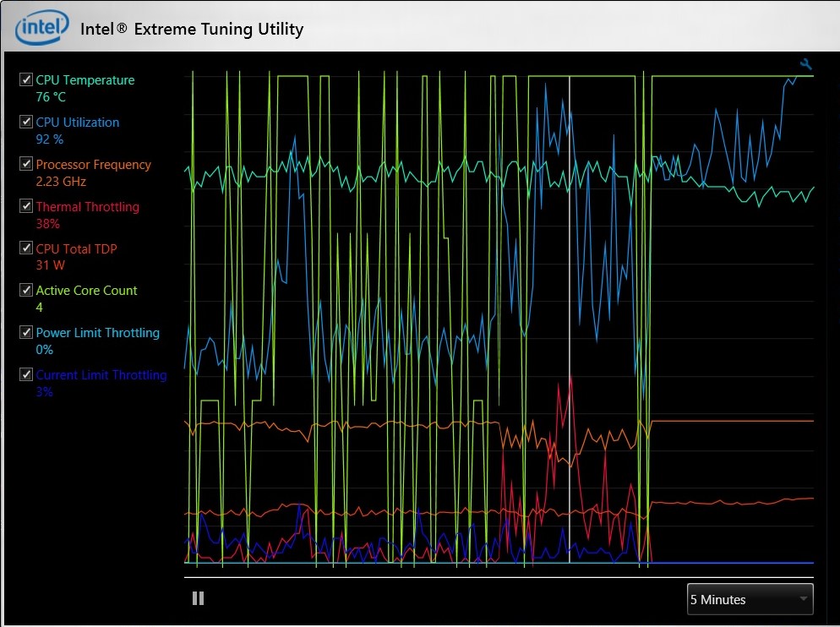This screenshot has height=627, width=840.
Task: Click the white vertical marker line in graph
Action: click(x=569, y=319)
